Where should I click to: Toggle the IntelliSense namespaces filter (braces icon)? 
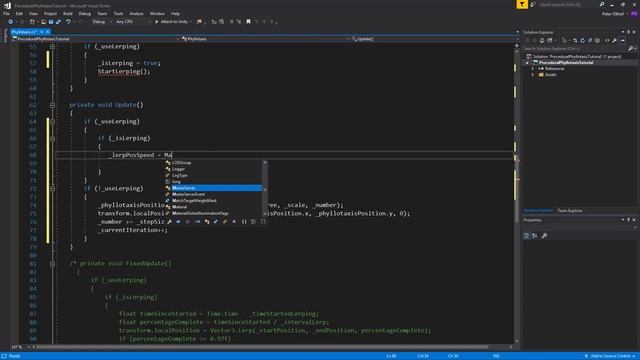(x=244, y=222)
